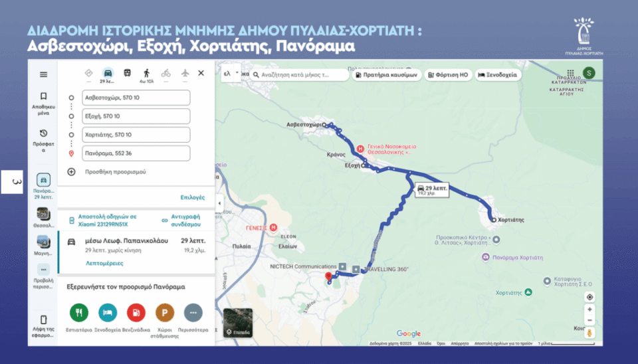Edit the Εξοχή, 570 10 stop field
This screenshot has height=364, width=638.
[136, 116]
